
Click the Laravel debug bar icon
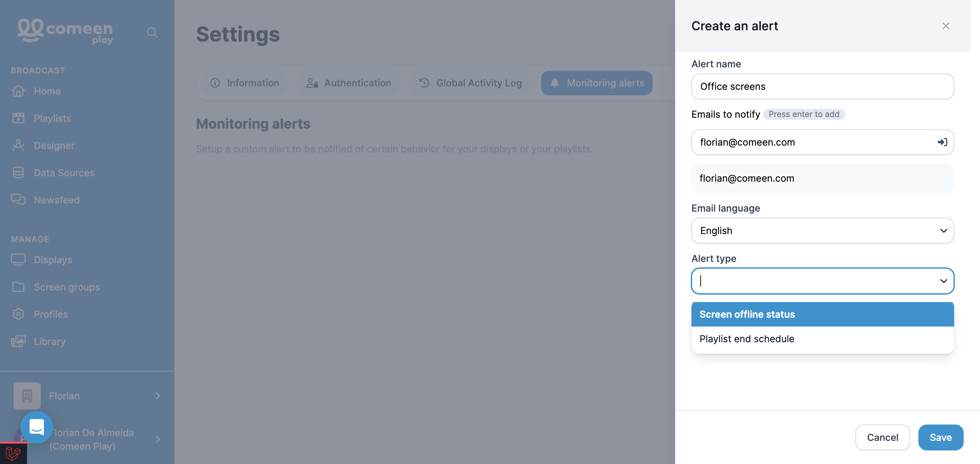click(13, 453)
